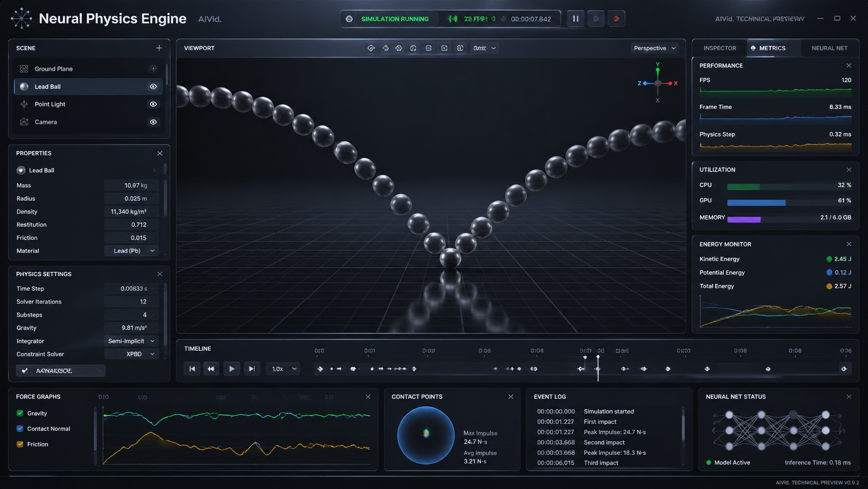The image size is (868, 489).
Task: Toggle visibility of the Lead Ball
Action: [153, 87]
